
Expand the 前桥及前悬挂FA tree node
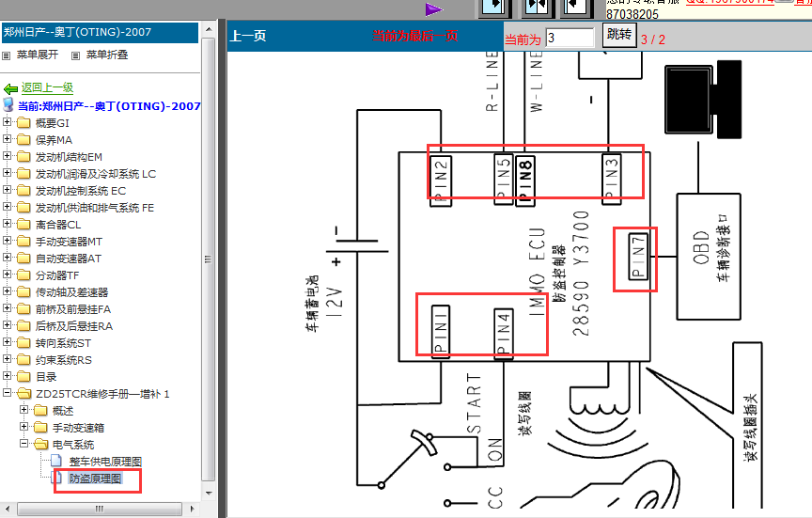[7, 307]
